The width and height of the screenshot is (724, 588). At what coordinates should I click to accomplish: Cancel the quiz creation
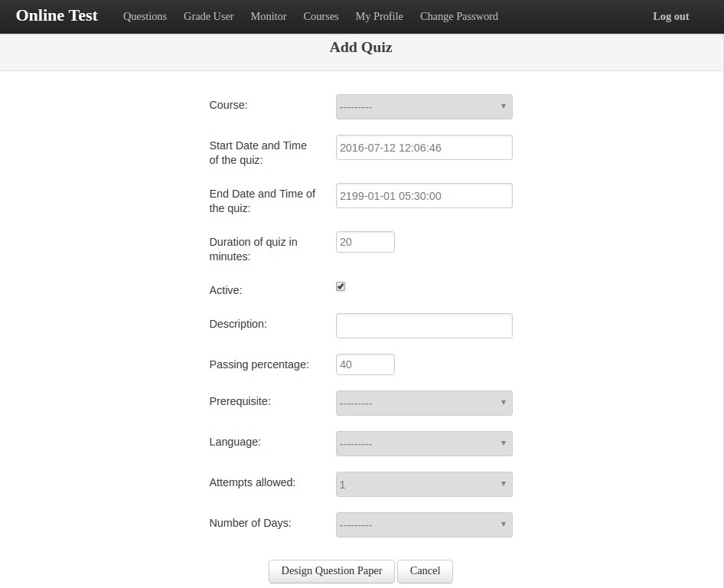click(425, 571)
